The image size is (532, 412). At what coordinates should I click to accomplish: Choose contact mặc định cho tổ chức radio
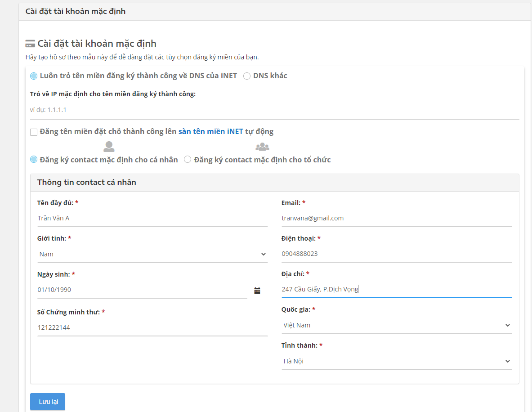coord(188,160)
